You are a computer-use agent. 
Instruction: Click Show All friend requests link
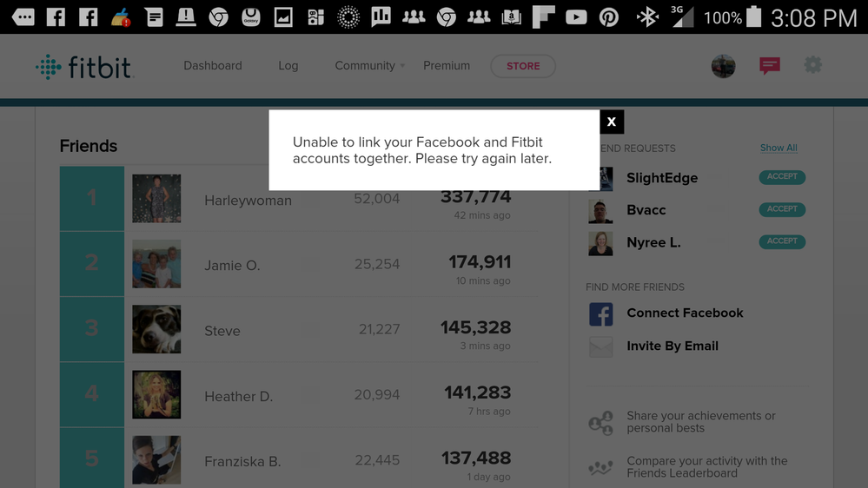[x=779, y=148]
